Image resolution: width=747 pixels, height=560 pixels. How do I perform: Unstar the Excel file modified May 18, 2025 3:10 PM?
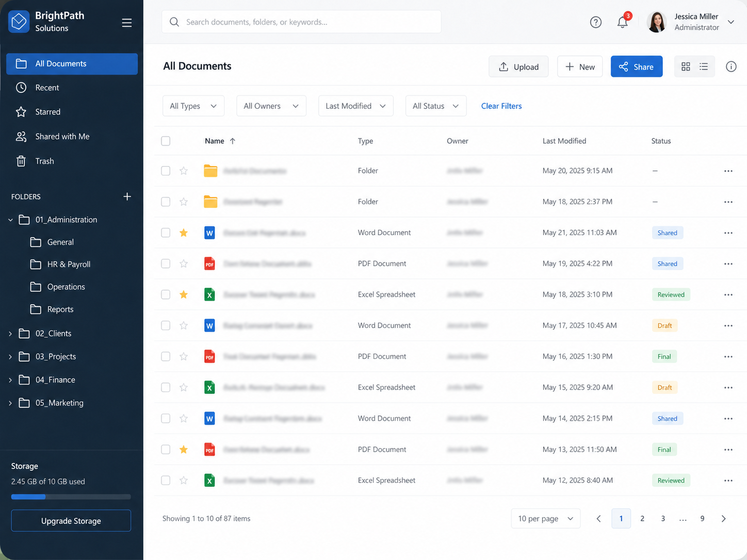pyautogui.click(x=184, y=294)
